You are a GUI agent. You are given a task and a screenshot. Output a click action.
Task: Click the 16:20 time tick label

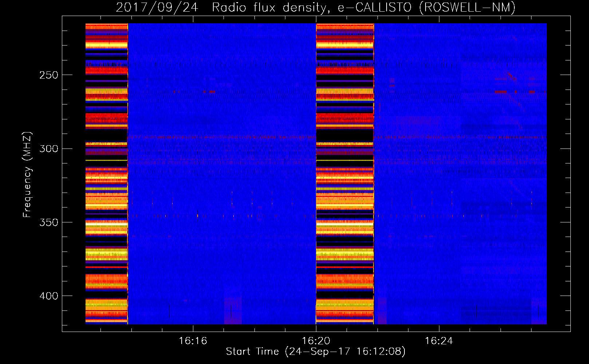(316, 341)
